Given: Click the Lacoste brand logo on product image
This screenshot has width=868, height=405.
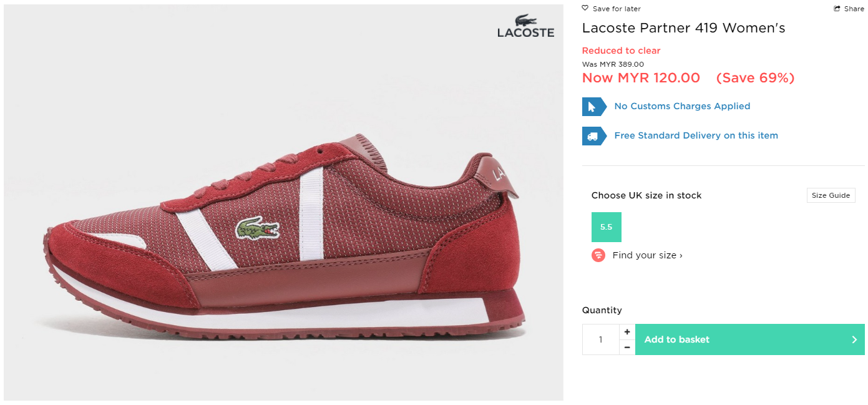Looking at the screenshot, I should (525, 26).
